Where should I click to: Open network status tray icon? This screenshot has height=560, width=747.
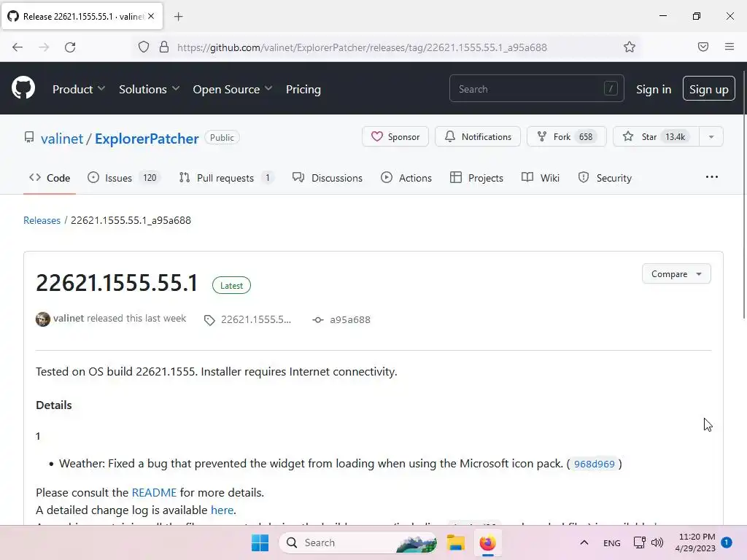click(639, 542)
